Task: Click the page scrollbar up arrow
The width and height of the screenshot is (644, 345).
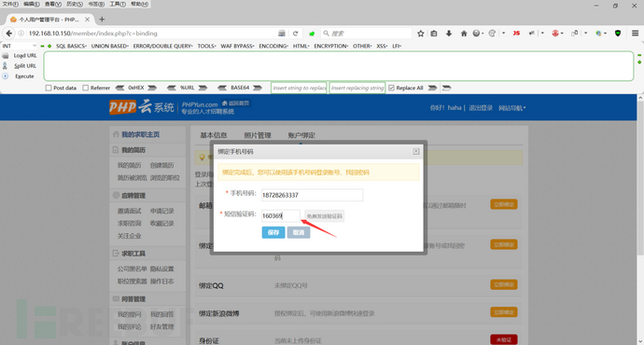Action: pos(640,98)
